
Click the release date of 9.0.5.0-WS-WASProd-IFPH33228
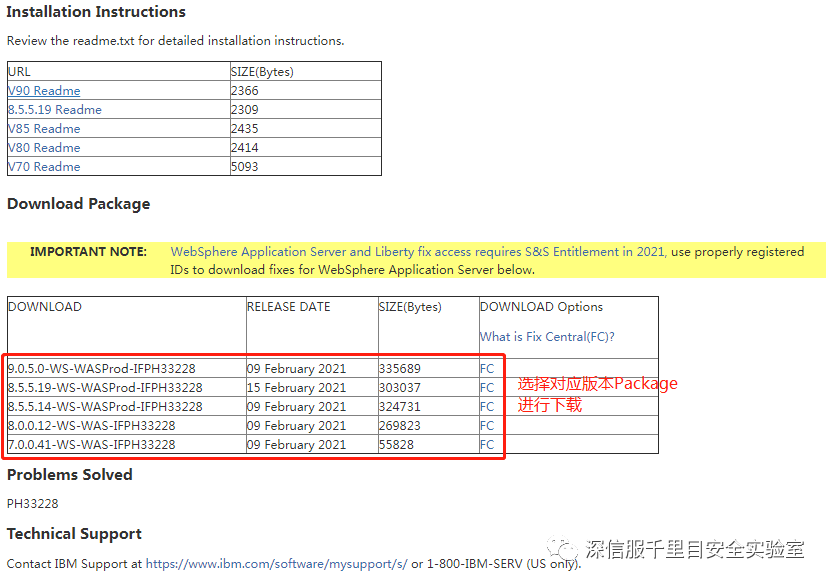pos(296,369)
